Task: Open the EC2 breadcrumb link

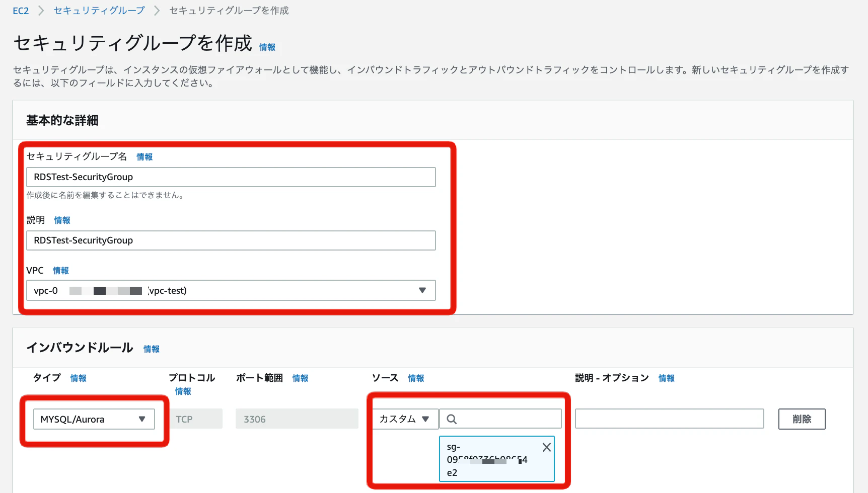Action: pyautogui.click(x=21, y=11)
